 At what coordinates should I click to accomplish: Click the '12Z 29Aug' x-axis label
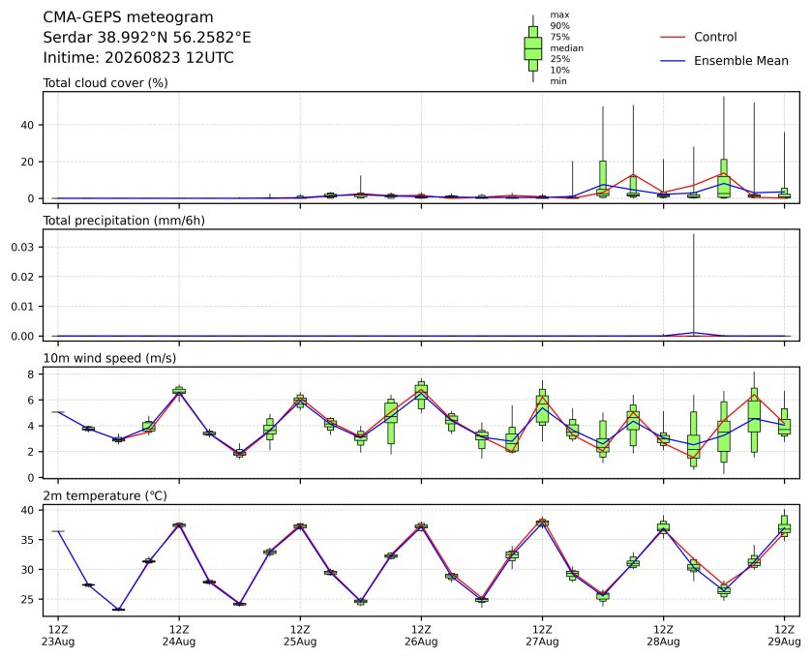point(784,636)
